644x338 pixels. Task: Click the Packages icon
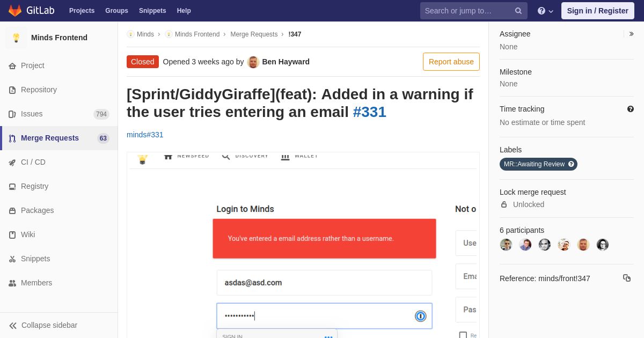(x=12, y=210)
